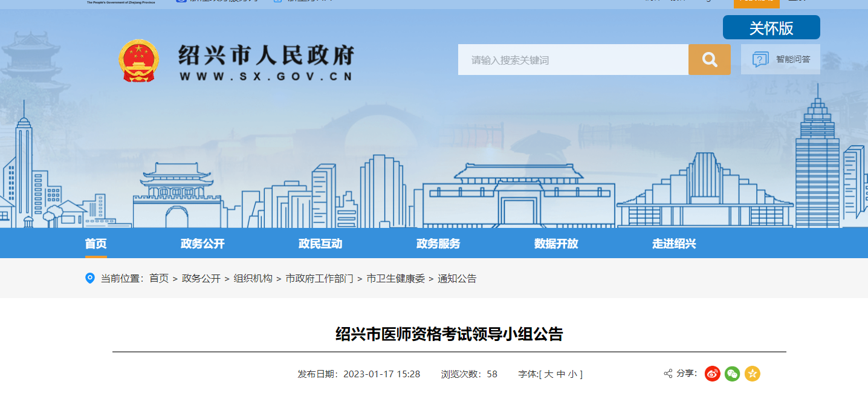Set font size to 中
The width and height of the screenshot is (868, 396).
pos(561,374)
